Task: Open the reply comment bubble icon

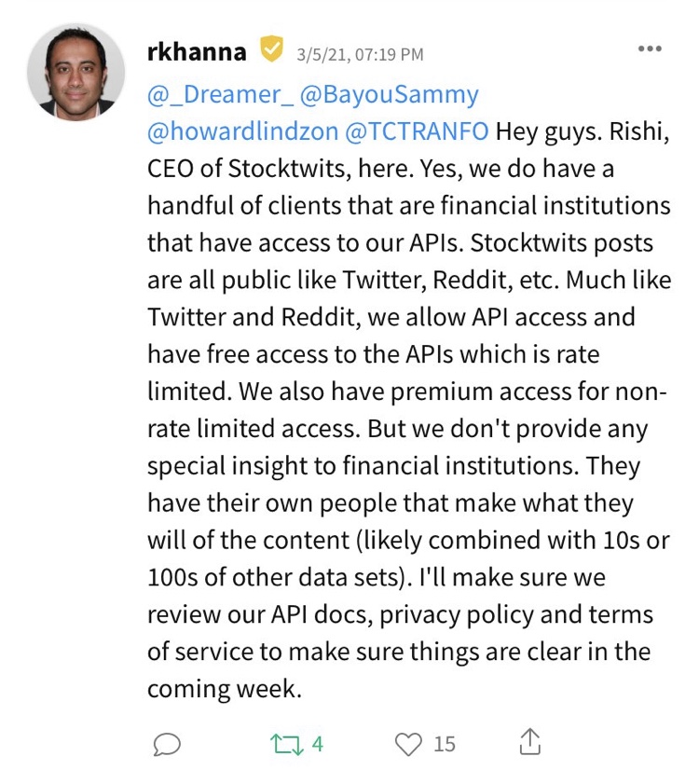Action: point(167,745)
